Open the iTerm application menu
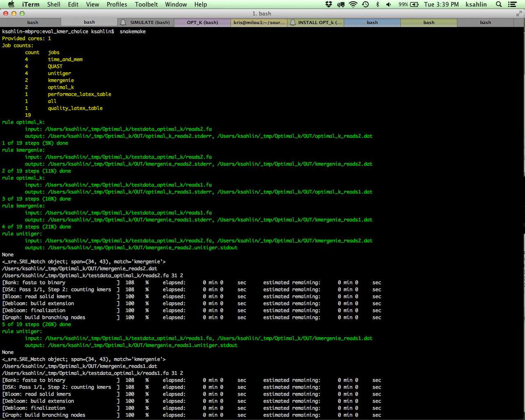 [31, 4]
